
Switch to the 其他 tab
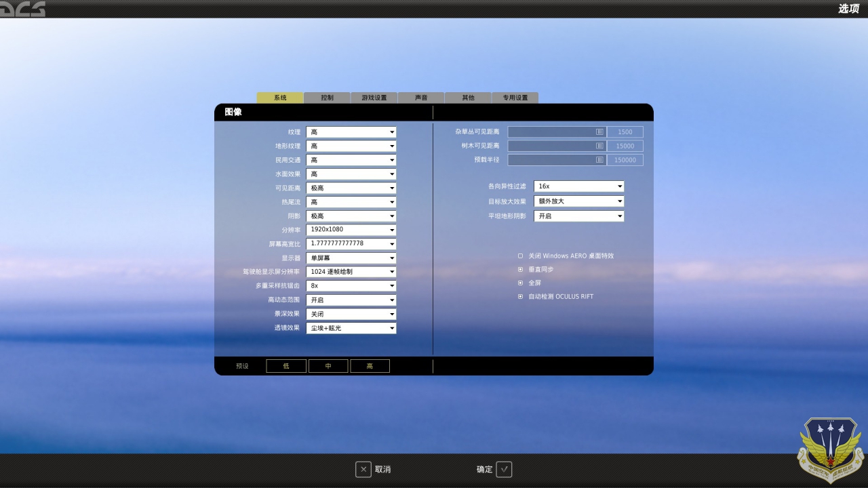click(468, 98)
